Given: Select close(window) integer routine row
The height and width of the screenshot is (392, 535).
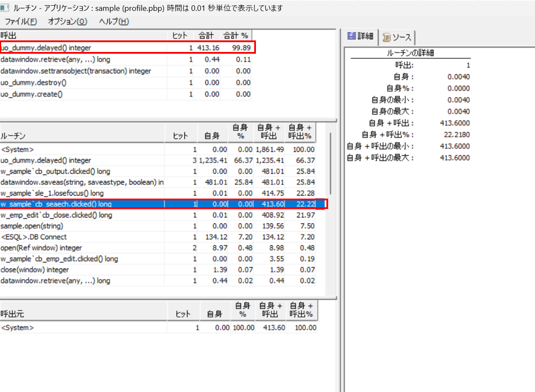Looking at the screenshot, I should click(35, 270).
